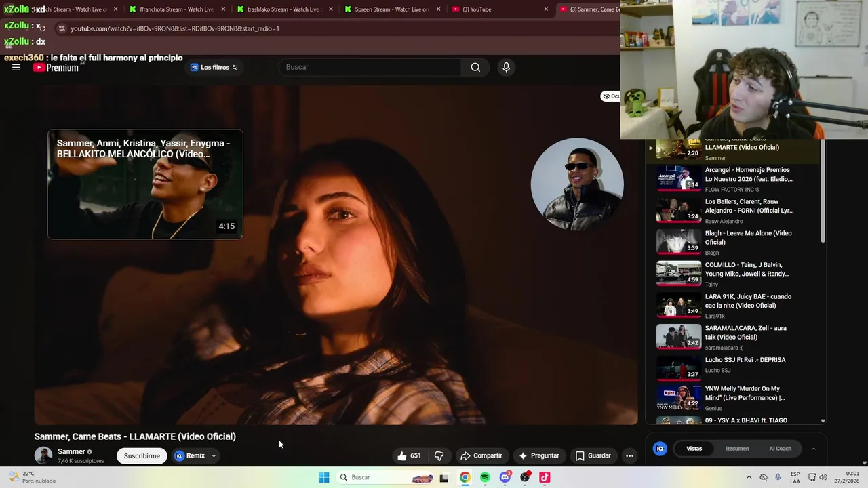Screen dimensions: 868x488
Task: Select Blagh - Leave Me Alone video
Action: click(738, 242)
